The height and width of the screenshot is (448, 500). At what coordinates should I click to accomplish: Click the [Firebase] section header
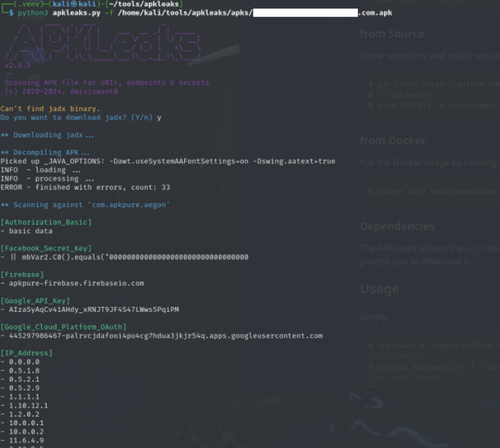(22, 274)
